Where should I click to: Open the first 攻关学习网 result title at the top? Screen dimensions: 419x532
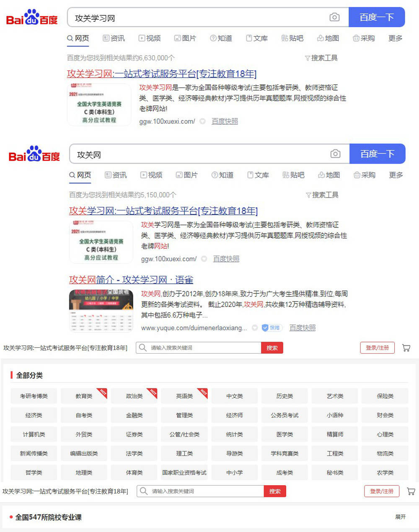(x=162, y=74)
